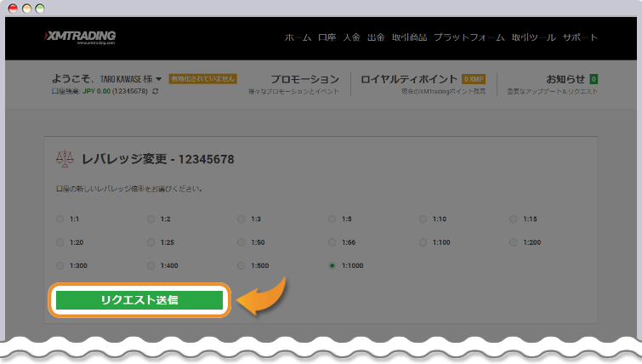Screen dimensions: 642x364
Task: Select leverage 1:1
Action: (60, 219)
